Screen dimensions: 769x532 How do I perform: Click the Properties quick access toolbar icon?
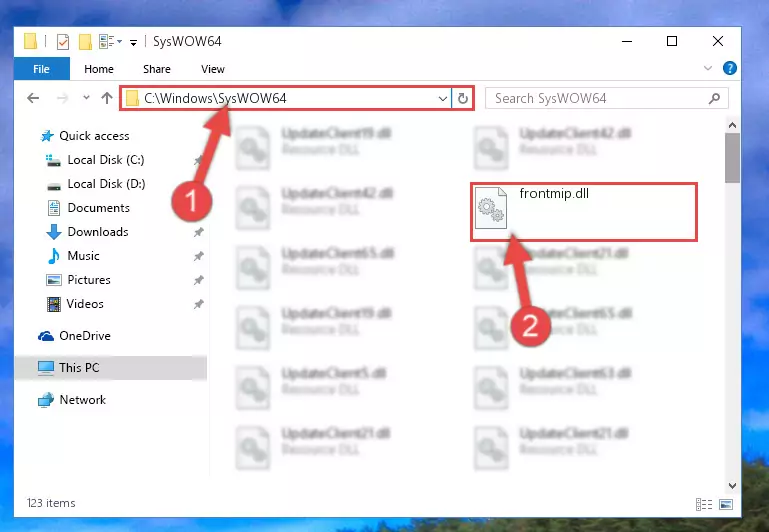63,42
